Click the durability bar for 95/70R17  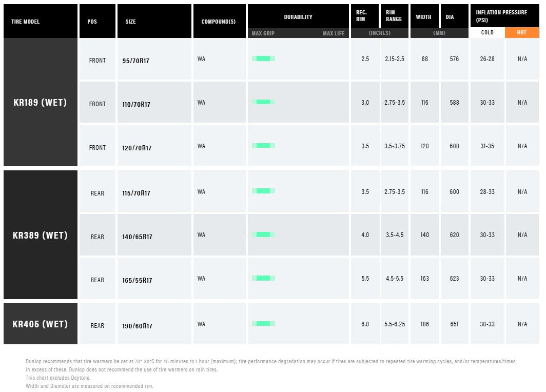point(263,58)
